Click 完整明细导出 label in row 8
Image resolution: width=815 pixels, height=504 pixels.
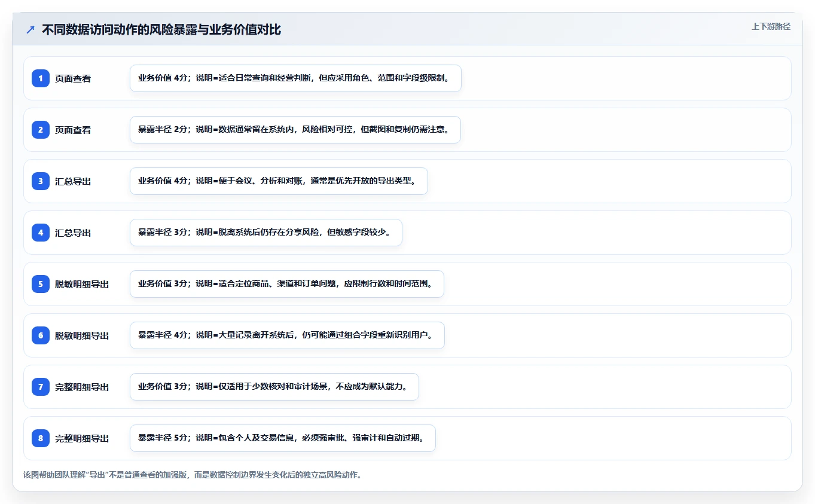click(x=82, y=438)
